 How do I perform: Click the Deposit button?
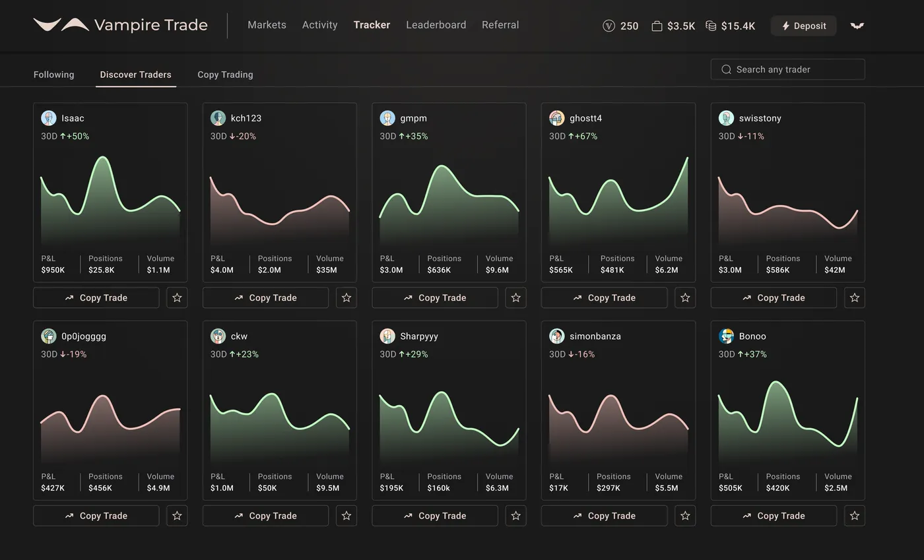click(803, 26)
